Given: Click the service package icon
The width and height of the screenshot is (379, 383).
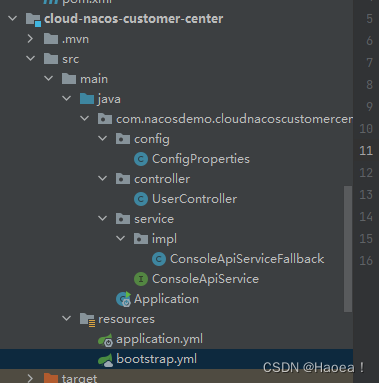Looking at the screenshot, I should pyautogui.click(x=123, y=219).
